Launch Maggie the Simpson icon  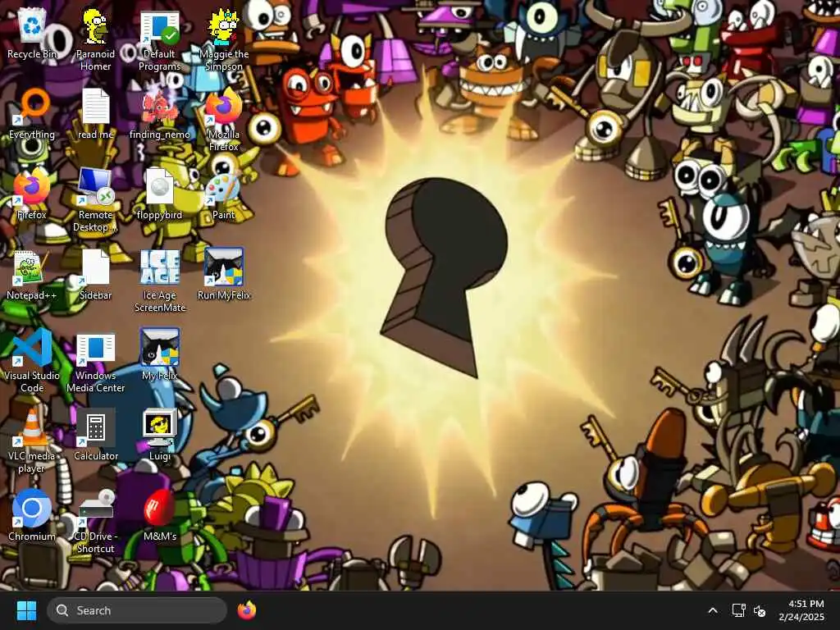[x=224, y=39]
